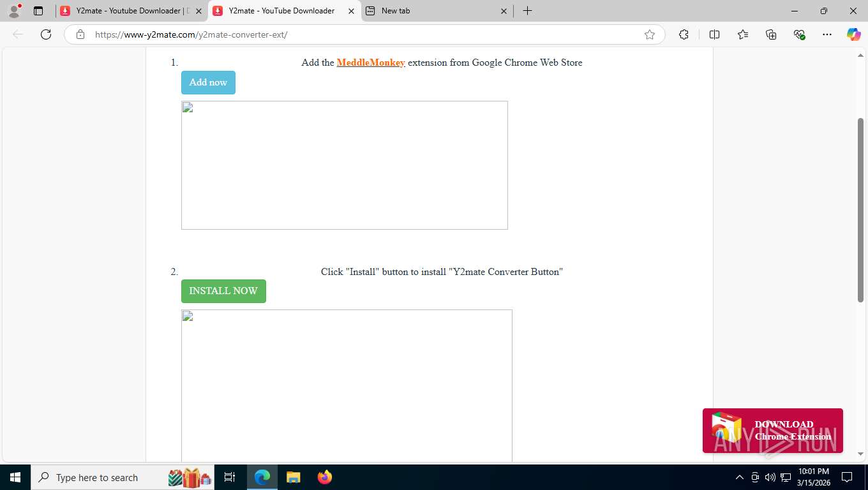
Task: Click the gift search highlight icon
Action: tap(190, 477)
